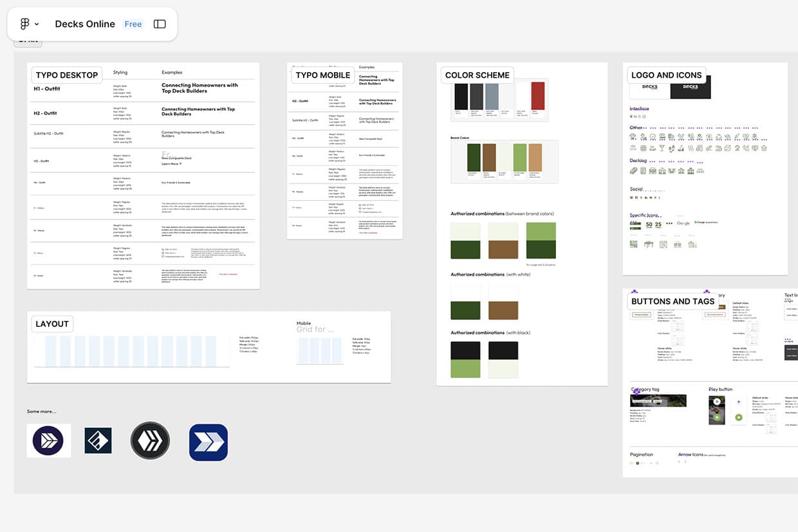The width and height of the screenshot is (798, 532).
Task: Select the TYPO MOBILE frame label
Action: (322, 75)
